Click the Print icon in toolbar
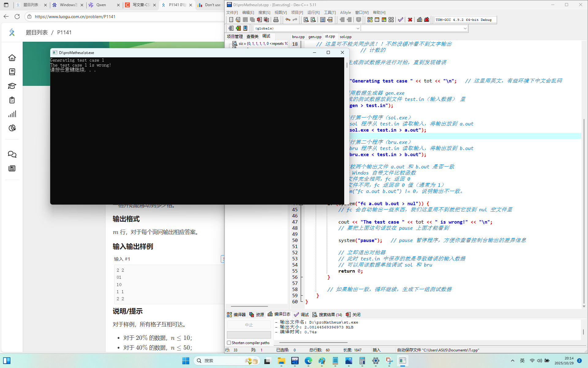 point(276,20)
